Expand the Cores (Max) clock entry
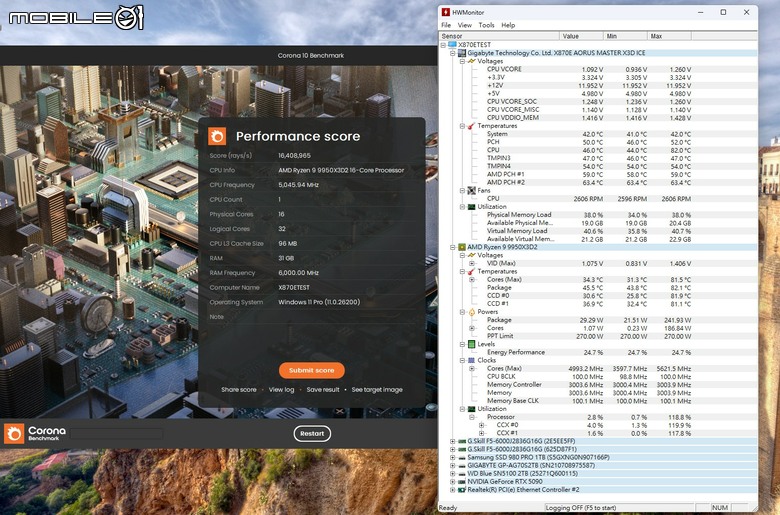The height and width of the screenshot is (515, 780). tap(472, 369)
